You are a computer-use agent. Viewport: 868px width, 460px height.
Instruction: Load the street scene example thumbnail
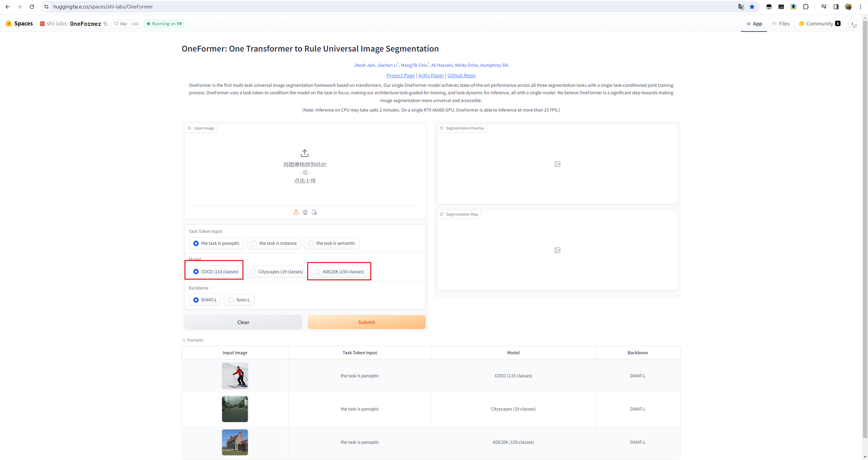(x=235, y=409)
